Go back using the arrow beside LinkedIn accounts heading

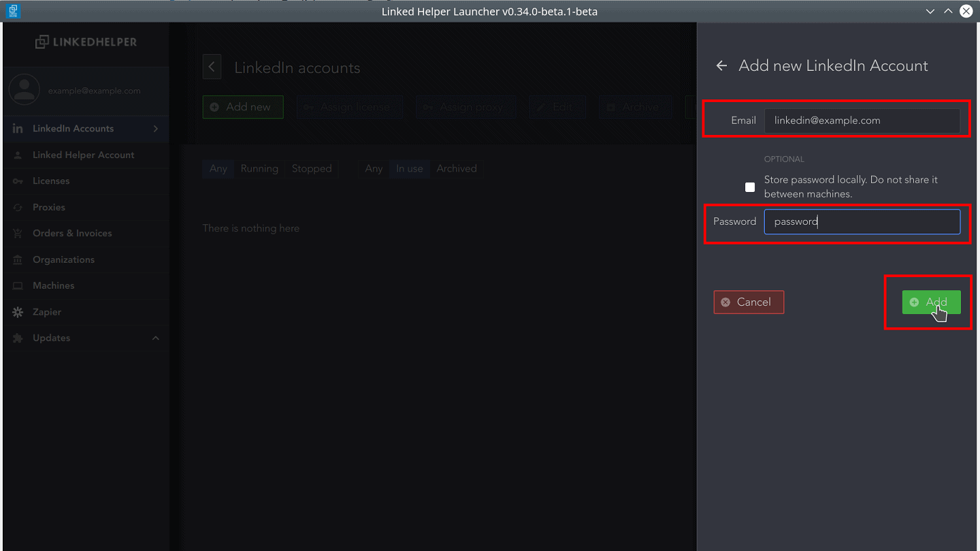[x=212, y=67]
